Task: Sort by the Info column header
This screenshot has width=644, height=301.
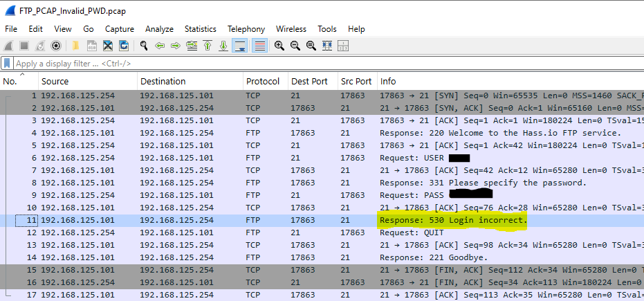Action: coord(510,82)
